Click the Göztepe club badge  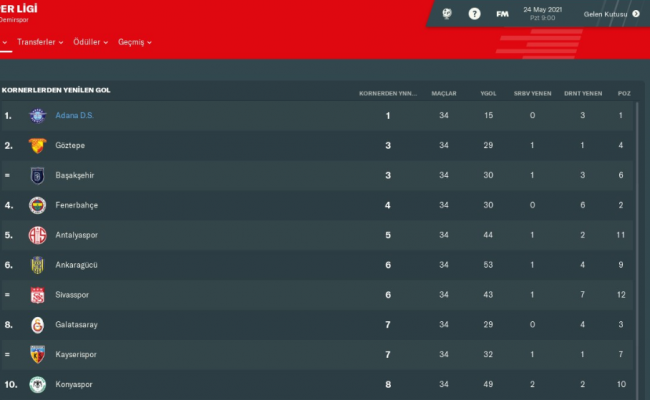pos(38,146)
